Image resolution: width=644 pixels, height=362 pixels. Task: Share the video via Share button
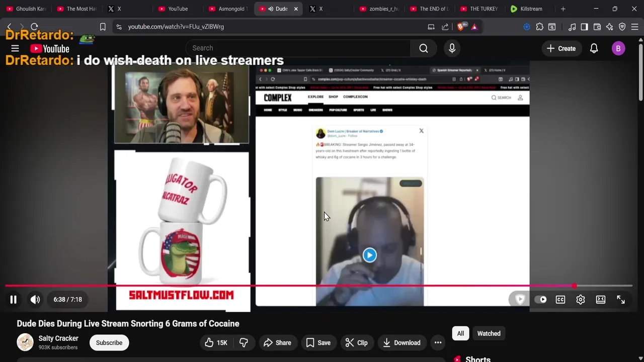click(277, 343)
